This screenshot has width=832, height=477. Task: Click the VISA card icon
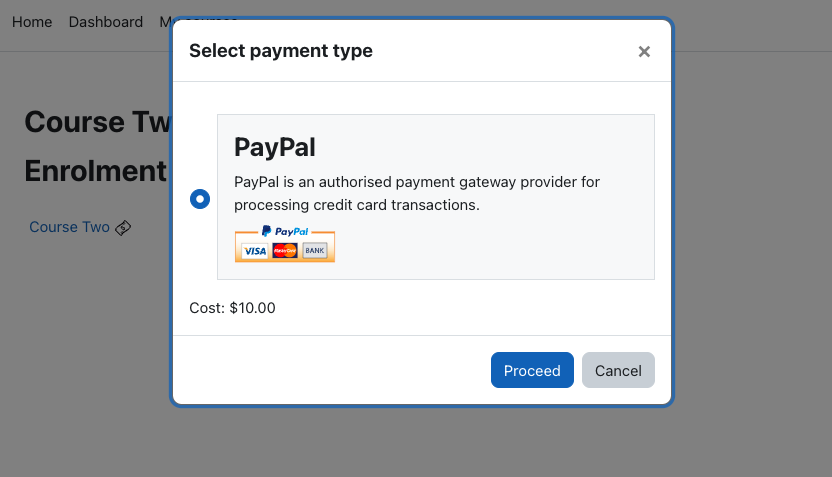[255, 251]
